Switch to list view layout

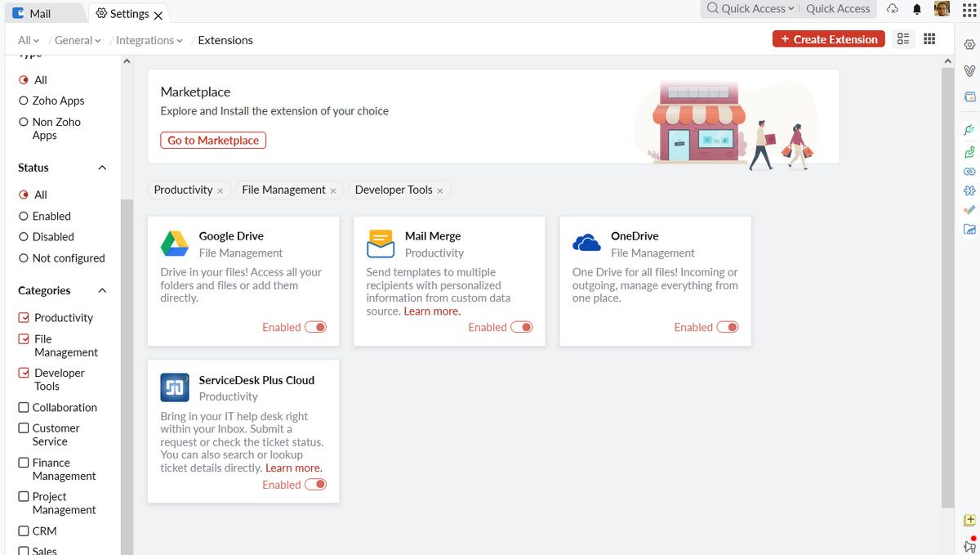click(902, 39)
